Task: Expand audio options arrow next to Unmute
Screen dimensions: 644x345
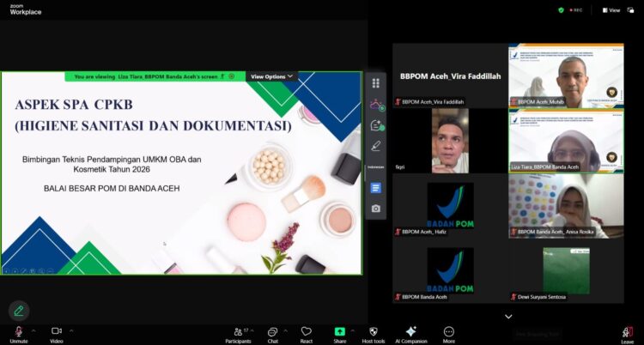Action: tap(33, 330)
